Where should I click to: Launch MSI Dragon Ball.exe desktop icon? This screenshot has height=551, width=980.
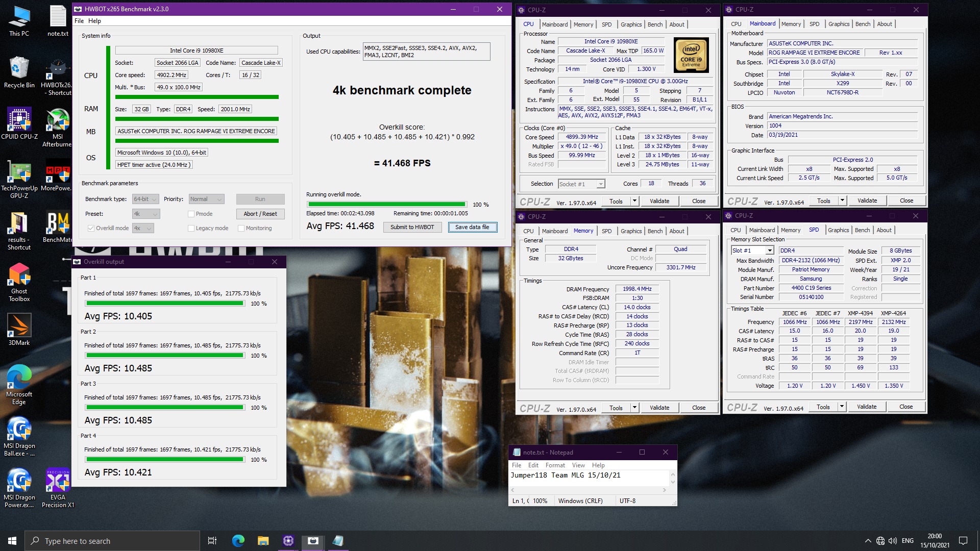19,437
